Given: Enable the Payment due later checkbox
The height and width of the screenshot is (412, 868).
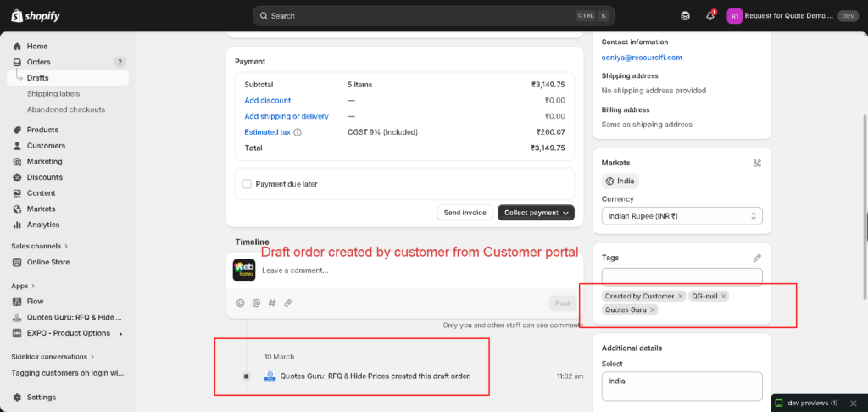Looking at the screenshot, I should 247,184.
